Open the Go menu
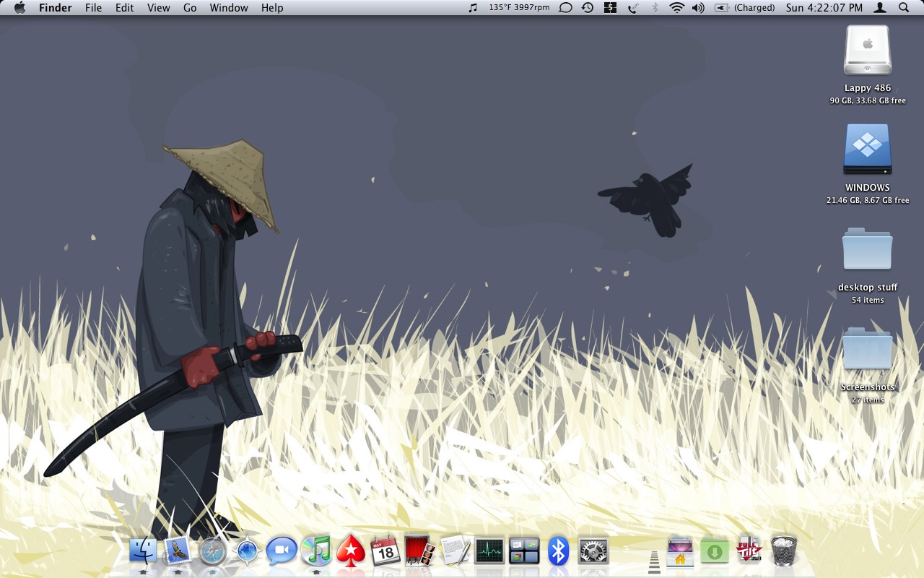Screen dimensions: 924x578 pyautogui.click(x=190, y=7)
